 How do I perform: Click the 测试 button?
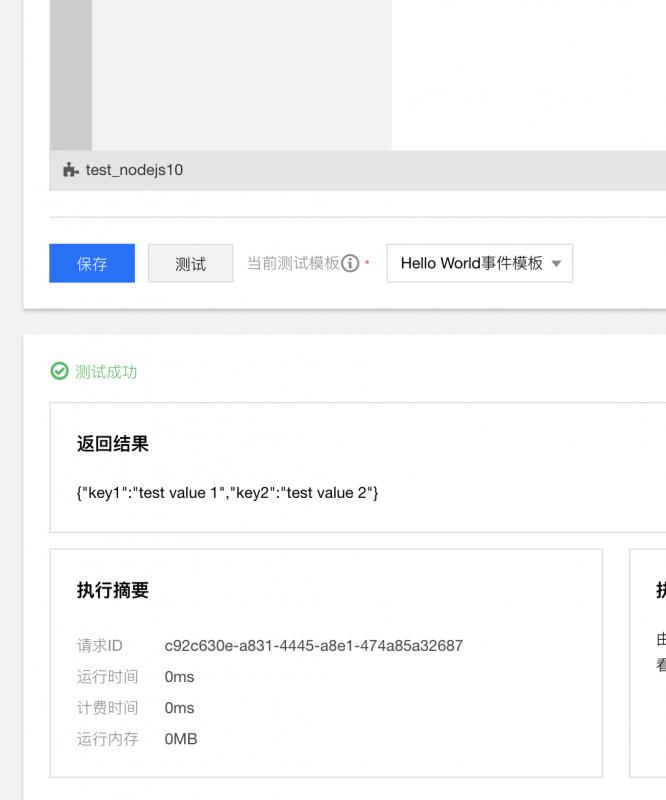pyautogui.click(x=190, y=263)
